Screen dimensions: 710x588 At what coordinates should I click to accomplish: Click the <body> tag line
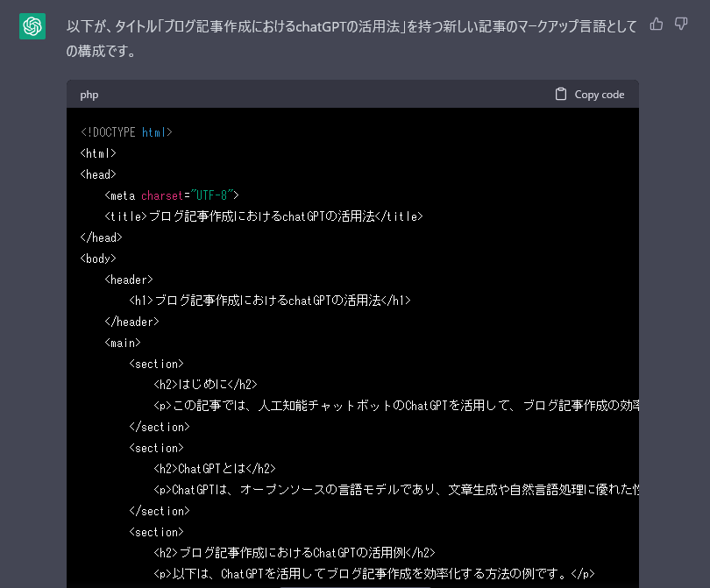(98, 259)
